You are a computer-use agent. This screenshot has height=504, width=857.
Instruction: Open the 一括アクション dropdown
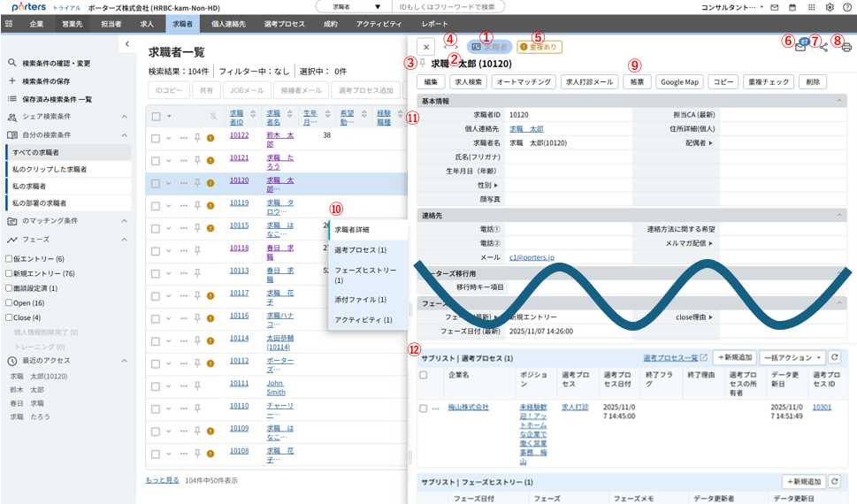(792, 357)
